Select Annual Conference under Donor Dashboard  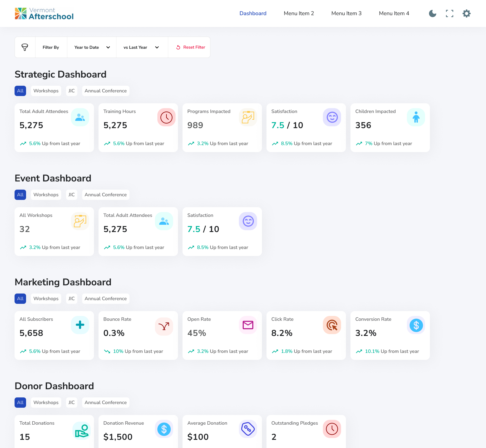pos(106,403)
